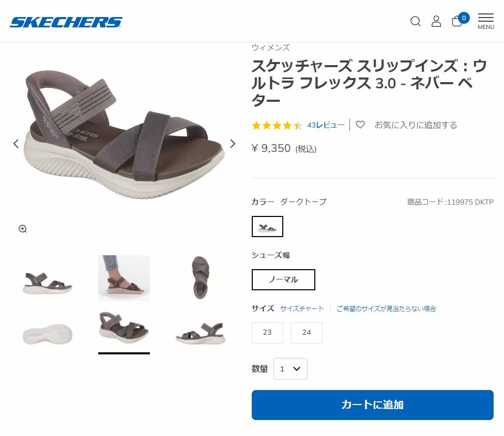Image resolution: width=504 pixels, height=436 pixels.
Task: Show previous product image arrow
Action: pos(16,144)
